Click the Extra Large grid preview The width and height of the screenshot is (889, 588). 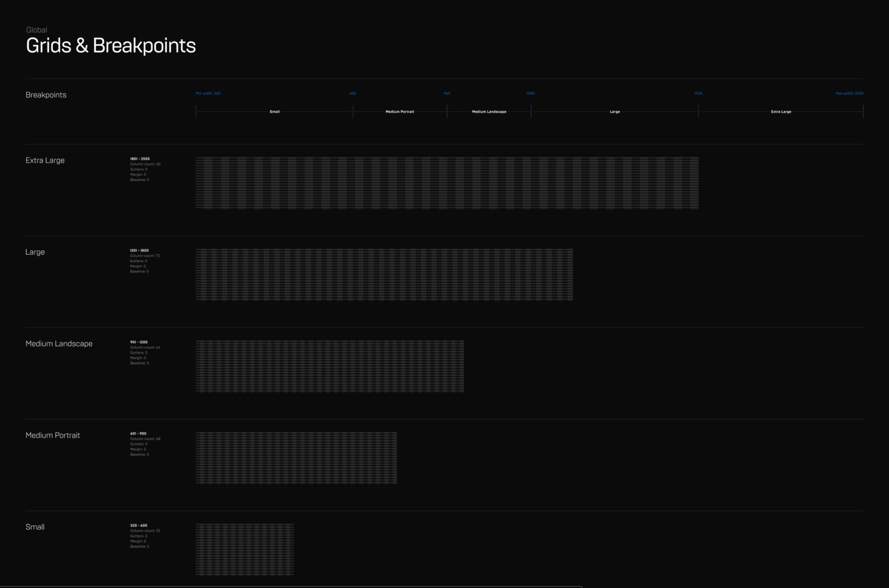coord(447,183)
